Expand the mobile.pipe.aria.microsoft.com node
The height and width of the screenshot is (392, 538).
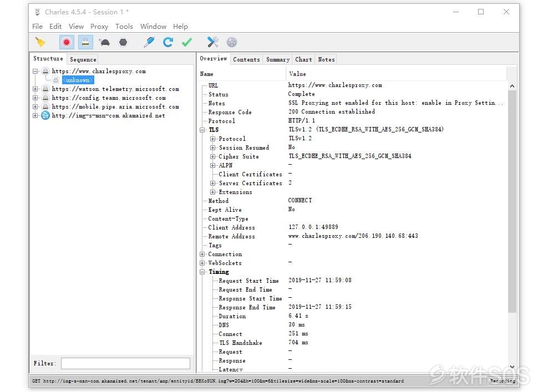[x=35, y=106]
